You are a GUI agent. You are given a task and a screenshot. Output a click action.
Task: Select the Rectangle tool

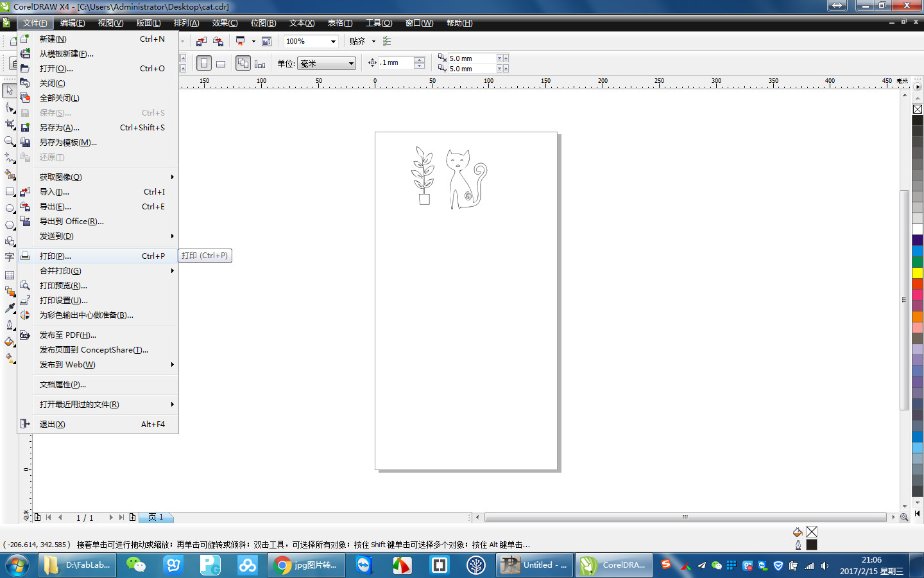point(10,191)
